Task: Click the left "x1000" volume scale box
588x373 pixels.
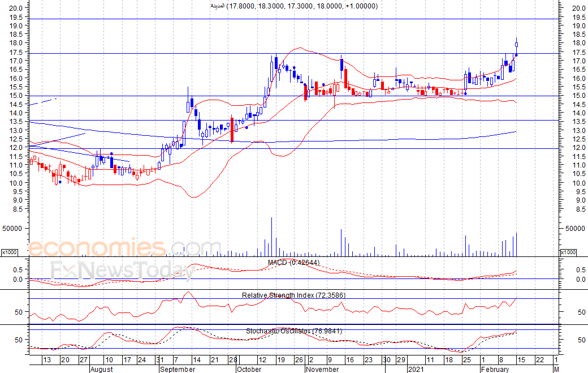Action: coord(9,252)
